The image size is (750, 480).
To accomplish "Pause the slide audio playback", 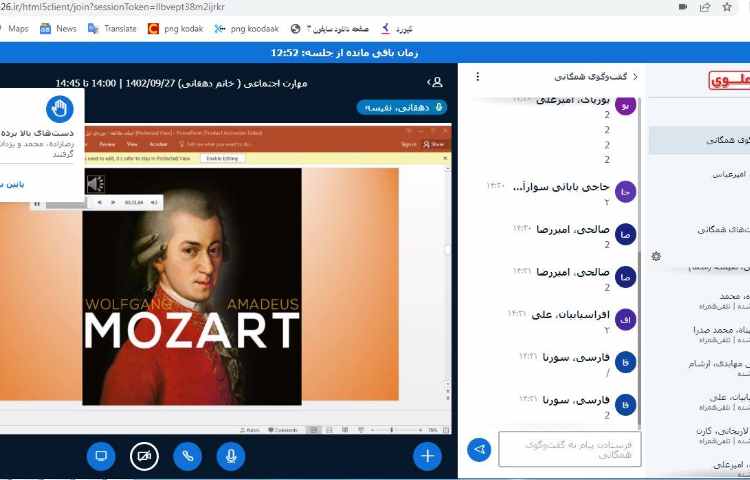I will click(37, 204).
